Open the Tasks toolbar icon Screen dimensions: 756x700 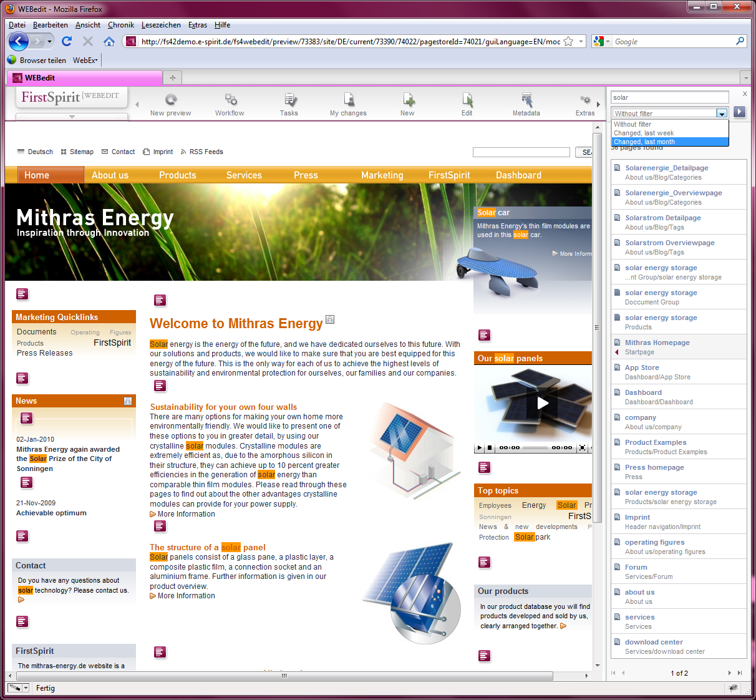(289, 104)
